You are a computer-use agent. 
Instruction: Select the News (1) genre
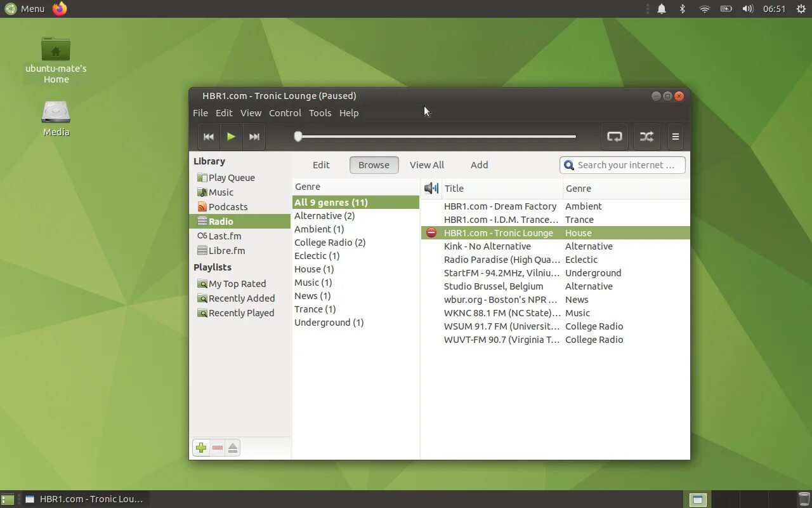coord(355,296)
